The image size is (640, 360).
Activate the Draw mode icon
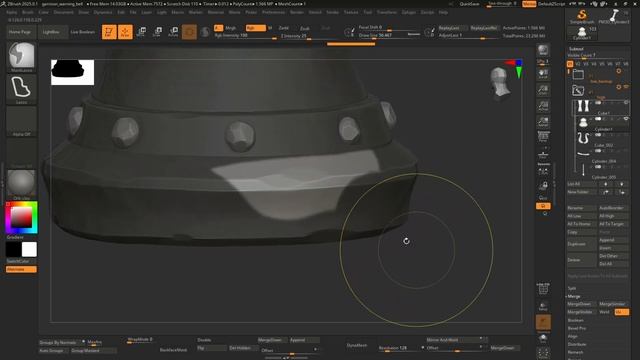pos(125,32)
